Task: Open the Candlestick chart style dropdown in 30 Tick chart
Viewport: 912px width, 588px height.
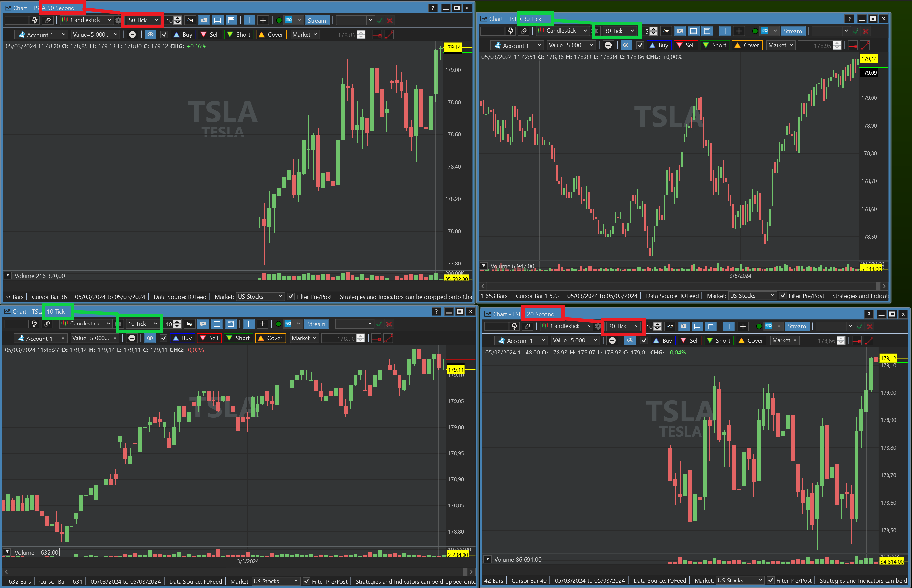Action: (x=563, y=31)
